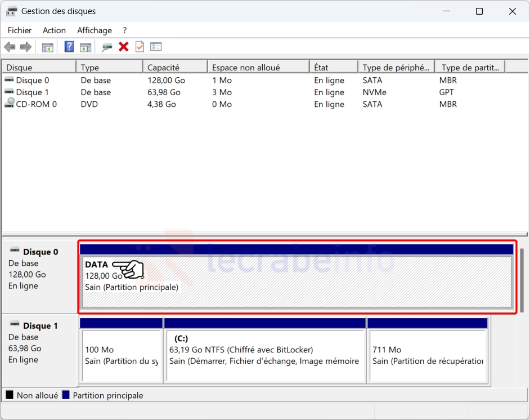Click the back arrow toolbar icon
The height and width of the screenshot is (420, 530).
coord(10,47)
